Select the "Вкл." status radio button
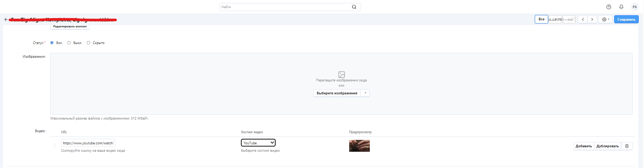The width and height of the screenshot is (644, 168). coord(52,43)
